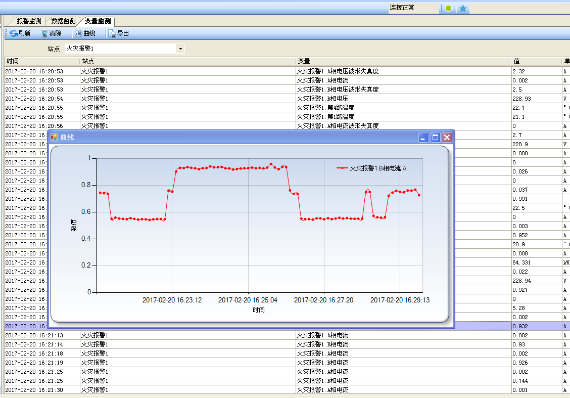Click x-axis label 2017-02-20 16:29:13
The image size is (570, 398).
[400, 300]
